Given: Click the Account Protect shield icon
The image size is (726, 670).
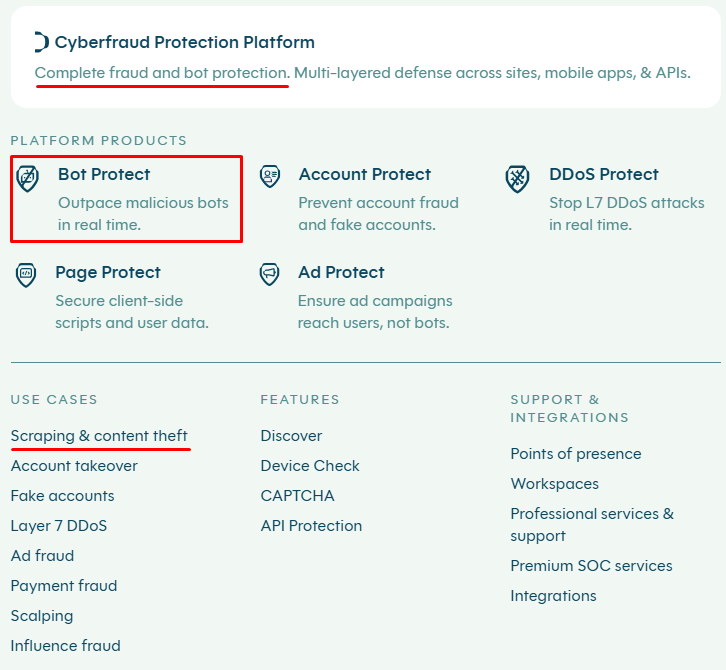Looking at the screenshot, I should [270, 176].
